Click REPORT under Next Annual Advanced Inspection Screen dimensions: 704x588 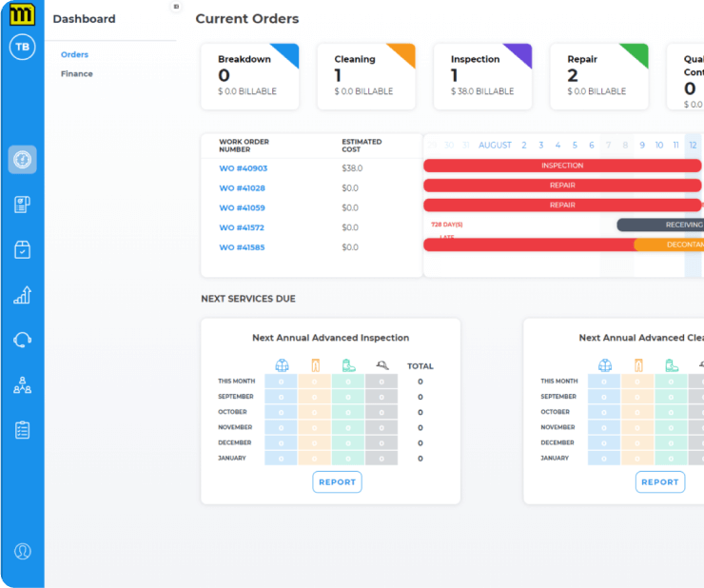(337, 482)
